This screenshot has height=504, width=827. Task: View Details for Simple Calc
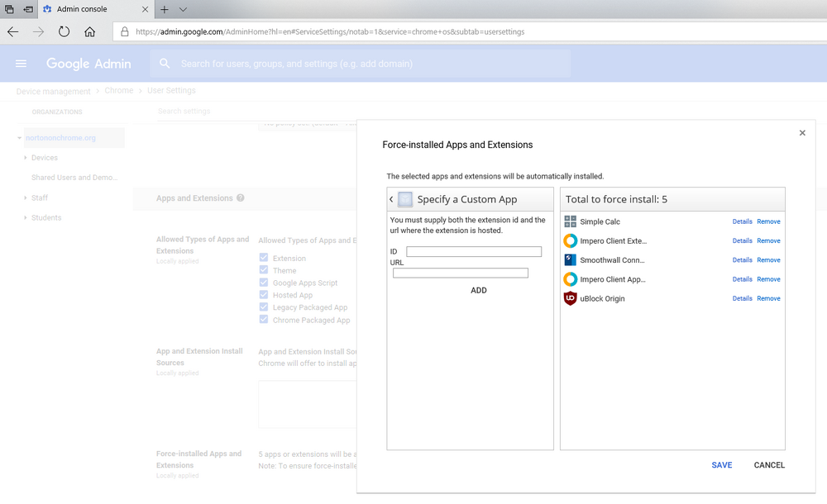pyautogui.click(x=742, y=222)
